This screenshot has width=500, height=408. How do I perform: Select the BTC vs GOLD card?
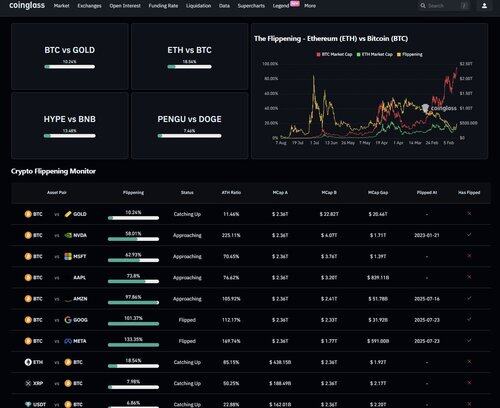(70, 56)
